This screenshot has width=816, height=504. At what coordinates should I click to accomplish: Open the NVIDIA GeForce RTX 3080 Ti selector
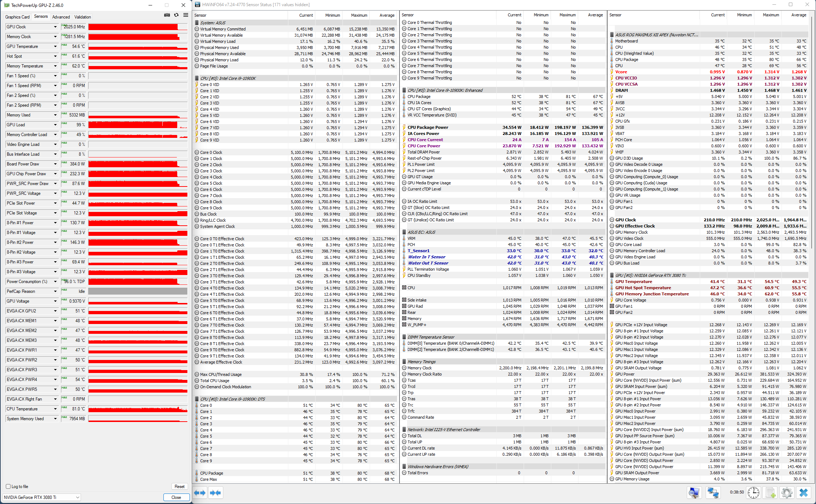click(42, 497)
